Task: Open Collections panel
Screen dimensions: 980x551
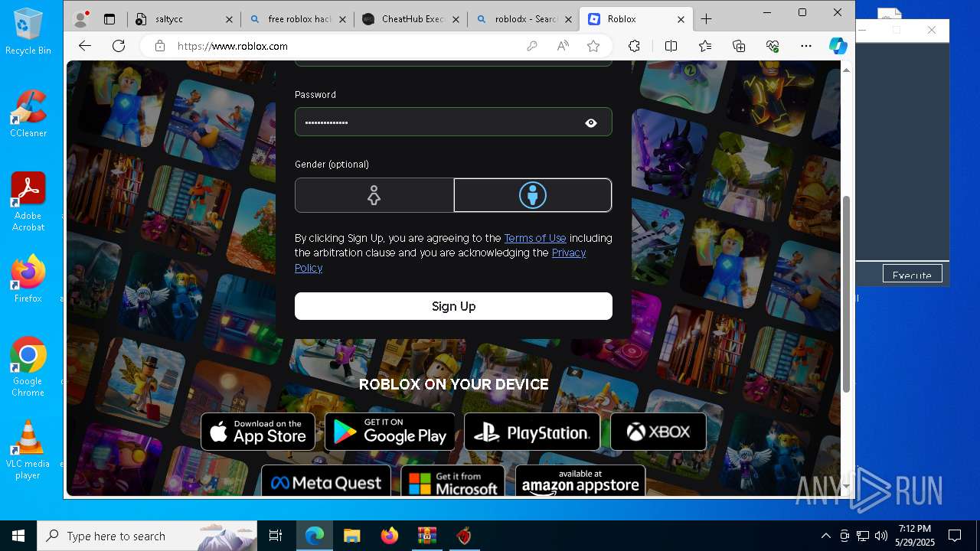Action: (739, 46)
